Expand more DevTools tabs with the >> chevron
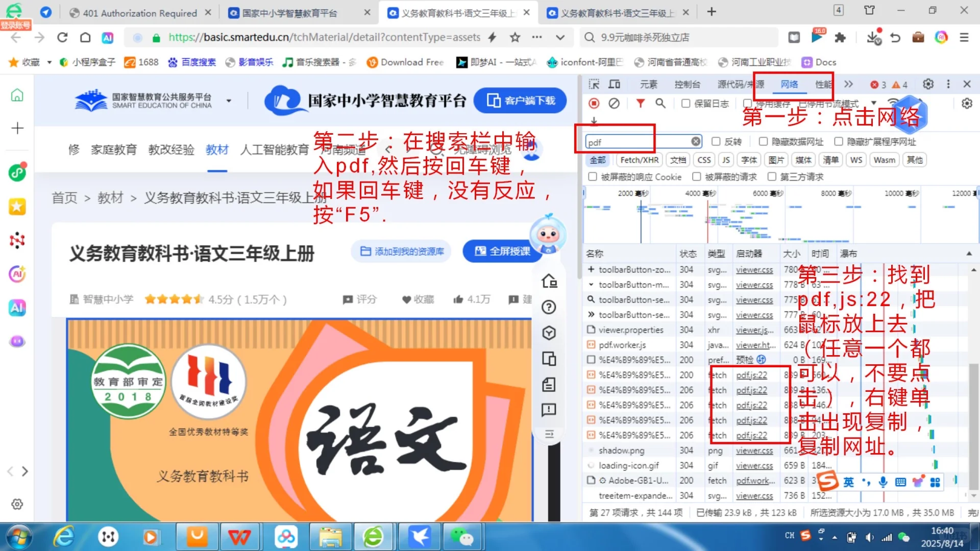 (x=848, y=84)
